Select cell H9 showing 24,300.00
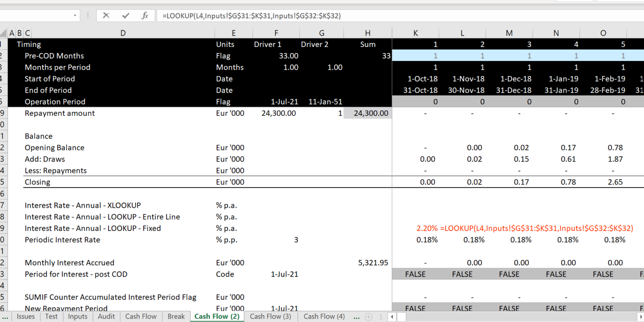The image size is (644, 322). tap(368, 113)
